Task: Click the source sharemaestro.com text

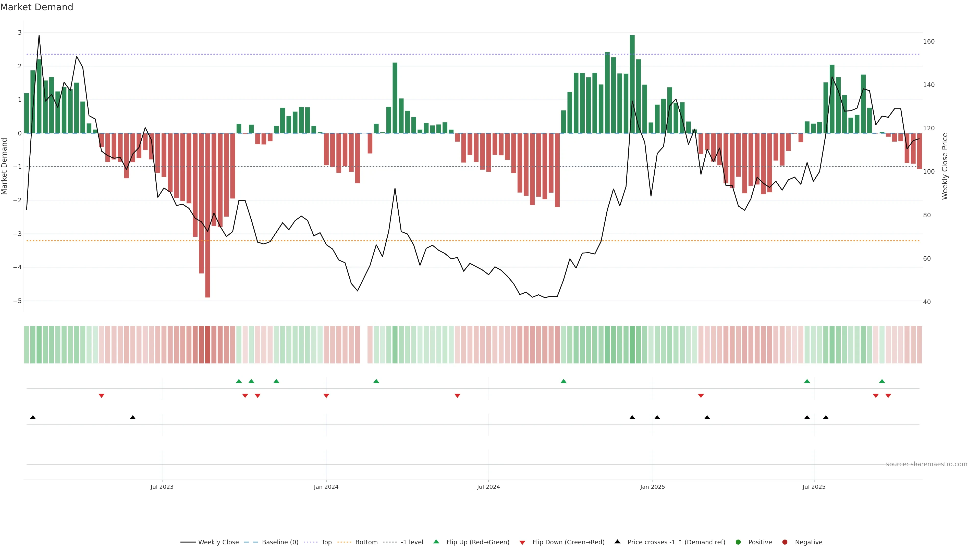Action: point(926,464)
